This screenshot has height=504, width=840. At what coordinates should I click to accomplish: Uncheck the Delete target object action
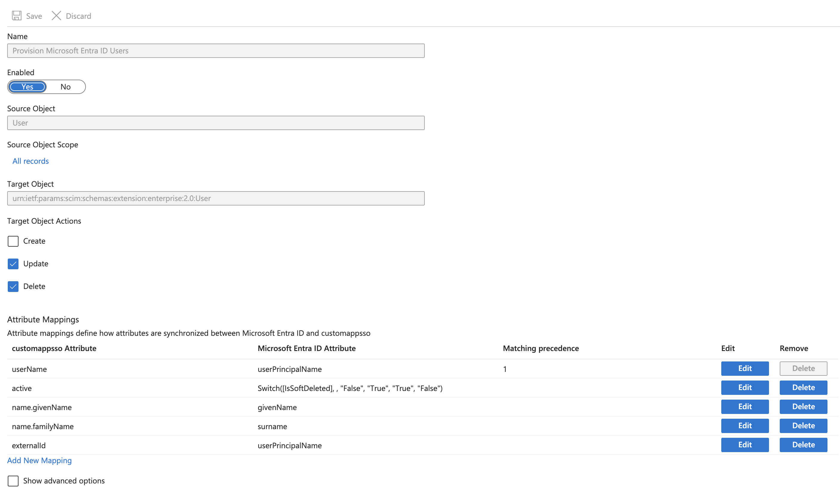13,286
